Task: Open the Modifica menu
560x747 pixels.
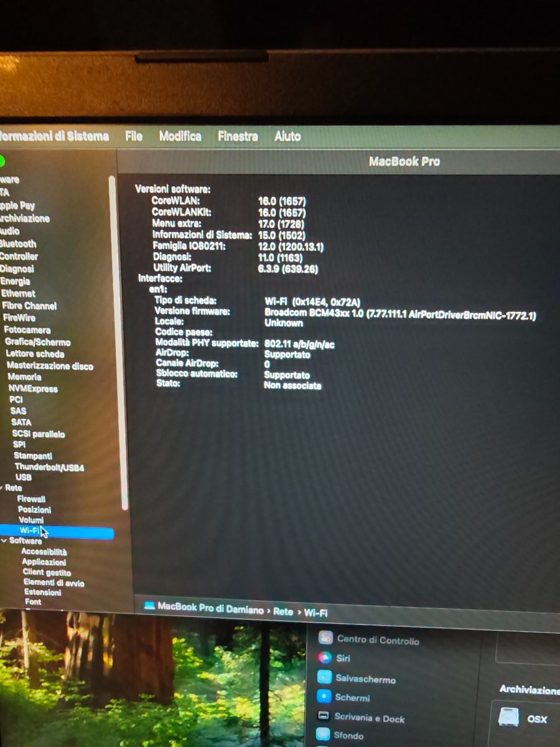Action: point(180,136)
